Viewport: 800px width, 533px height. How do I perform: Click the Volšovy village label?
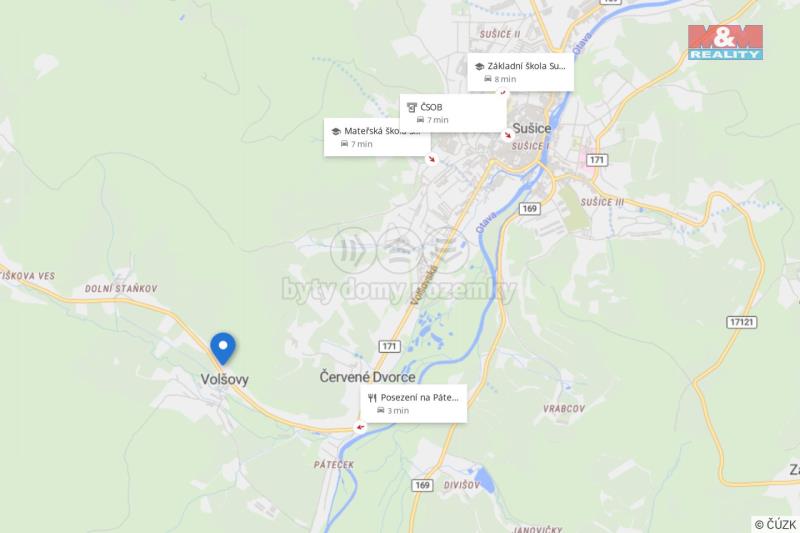(x=224, y=379)
